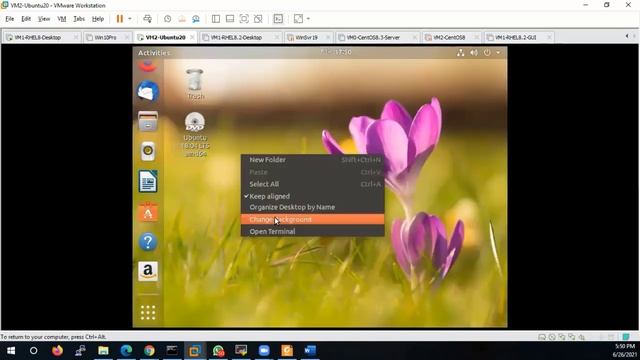
Task: Open the Help menu
Action: tap(98, 19)
